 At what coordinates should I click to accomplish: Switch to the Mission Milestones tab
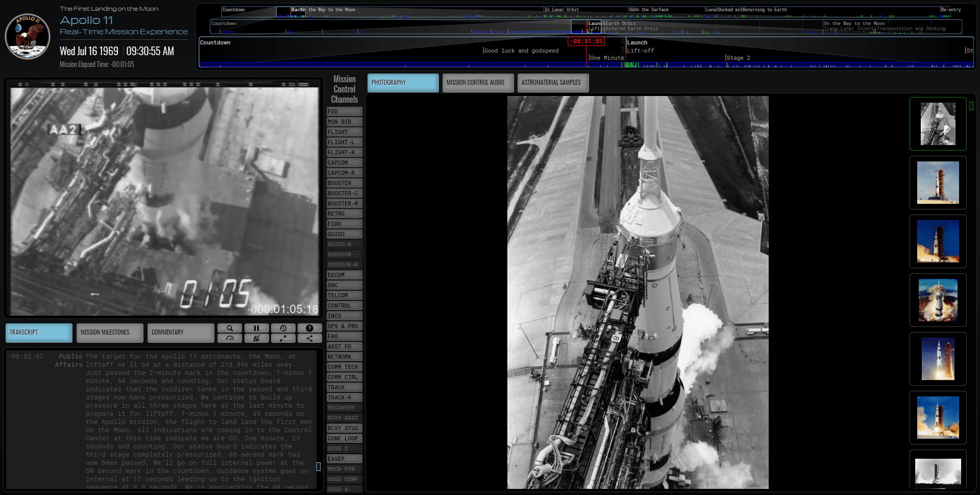(110, 333)
